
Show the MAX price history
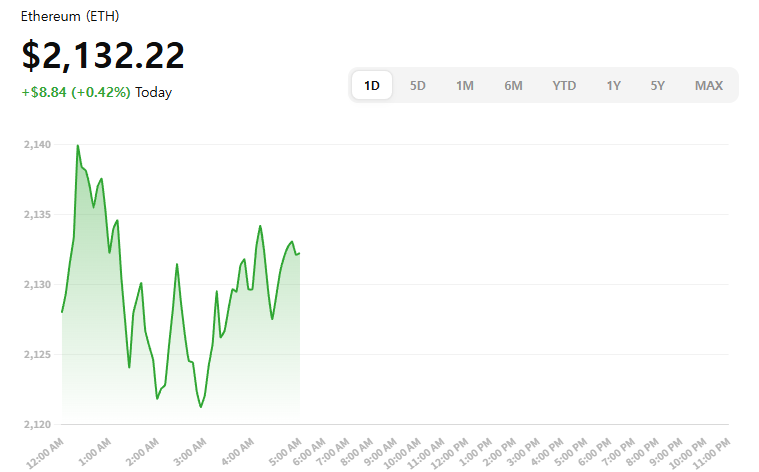pyautogui.click(x=709, y=86)
